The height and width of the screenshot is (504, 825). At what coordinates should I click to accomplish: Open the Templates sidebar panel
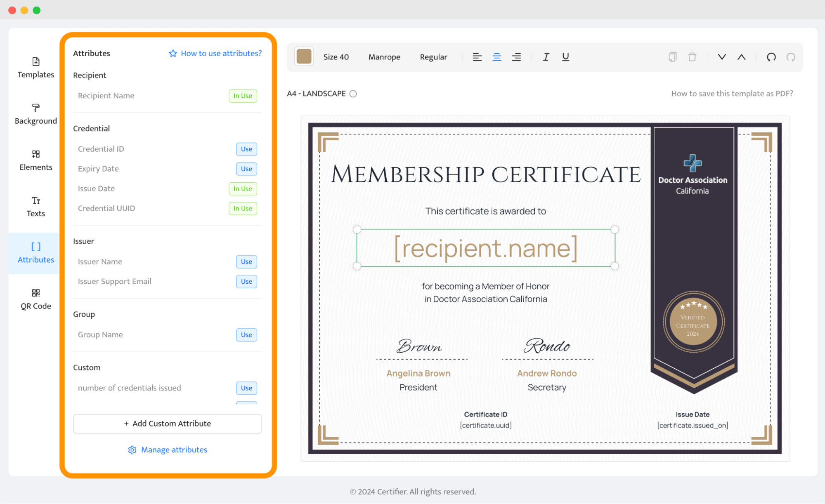[36, 68]
